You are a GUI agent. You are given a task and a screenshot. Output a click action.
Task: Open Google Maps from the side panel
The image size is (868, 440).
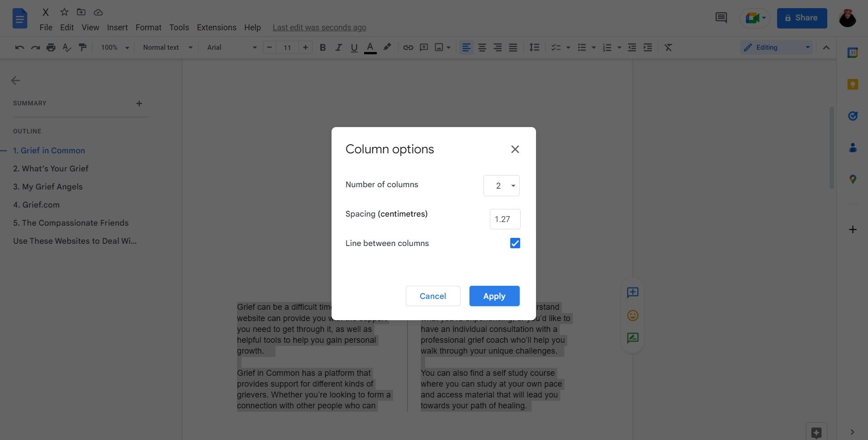(x=853, y=179)
